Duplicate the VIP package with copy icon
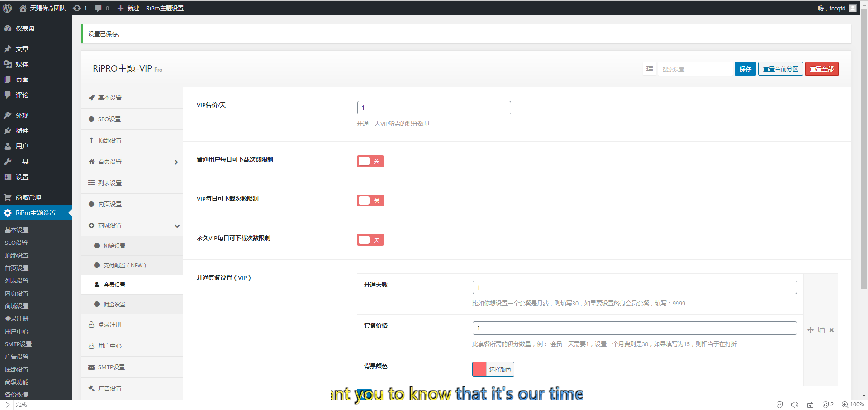Image resolution: width=868 pixels, height=410 pixels. click(821, 330)
